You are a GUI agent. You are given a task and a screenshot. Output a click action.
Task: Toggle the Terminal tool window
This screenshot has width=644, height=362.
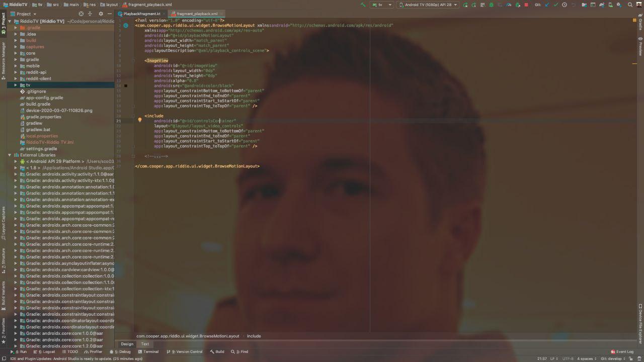click(148, 352)
